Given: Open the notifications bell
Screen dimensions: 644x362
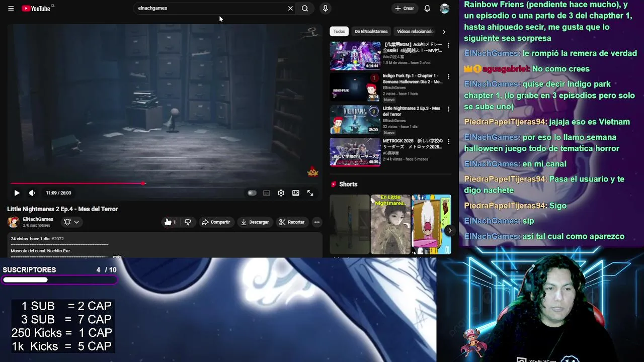Looking at the screenshot, I should click(427, 9).
